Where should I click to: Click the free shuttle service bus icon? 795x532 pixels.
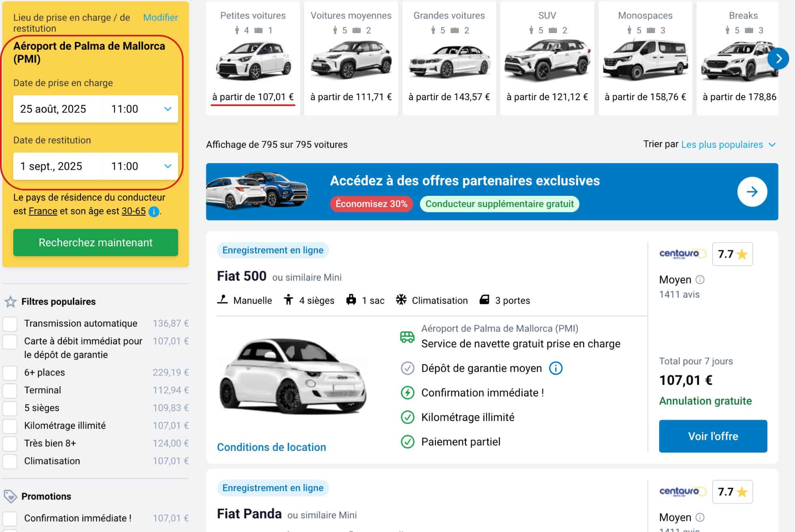(407, 337)
